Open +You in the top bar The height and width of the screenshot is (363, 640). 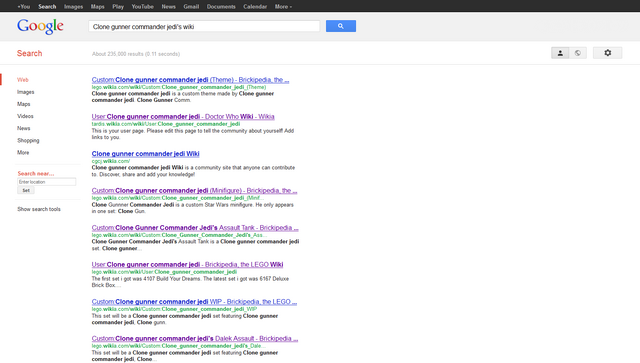point(24,7)
